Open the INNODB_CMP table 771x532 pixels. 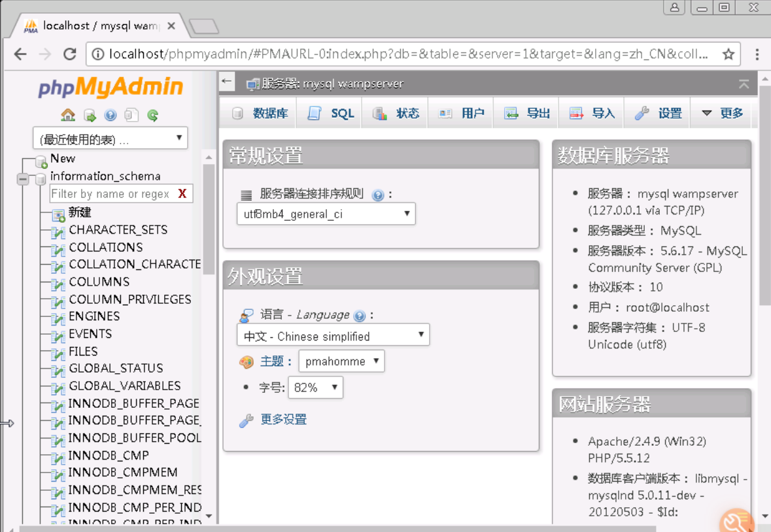108,456
